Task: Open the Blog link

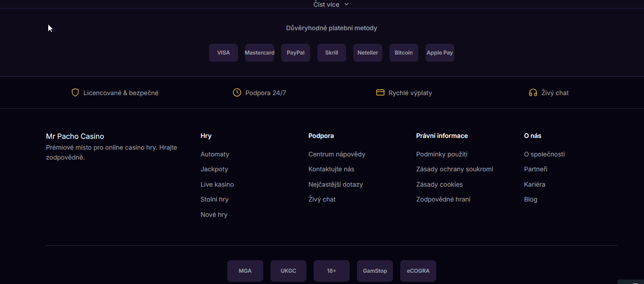Action: pos(530,199)
